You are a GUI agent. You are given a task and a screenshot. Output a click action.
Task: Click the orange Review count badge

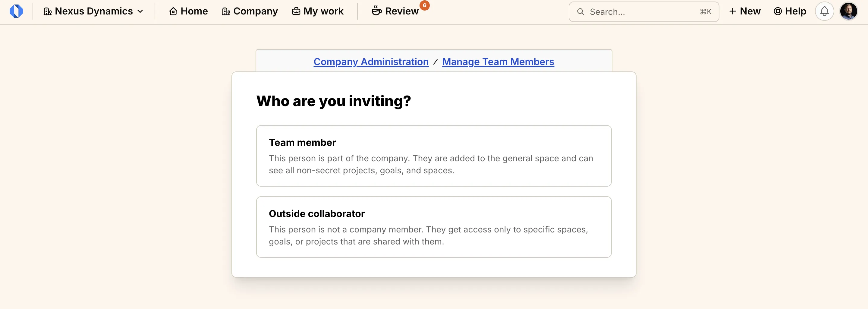coord(425,5)
